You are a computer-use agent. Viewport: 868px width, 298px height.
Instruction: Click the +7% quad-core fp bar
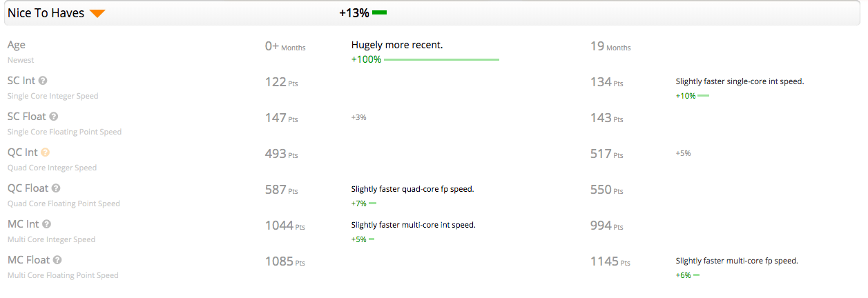(x=372, y=203)
